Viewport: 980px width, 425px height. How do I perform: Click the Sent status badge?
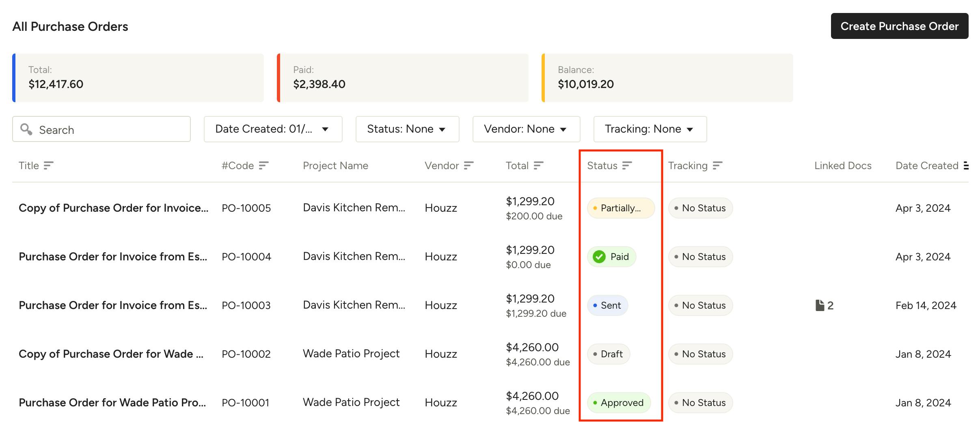[x=607, y=305]
